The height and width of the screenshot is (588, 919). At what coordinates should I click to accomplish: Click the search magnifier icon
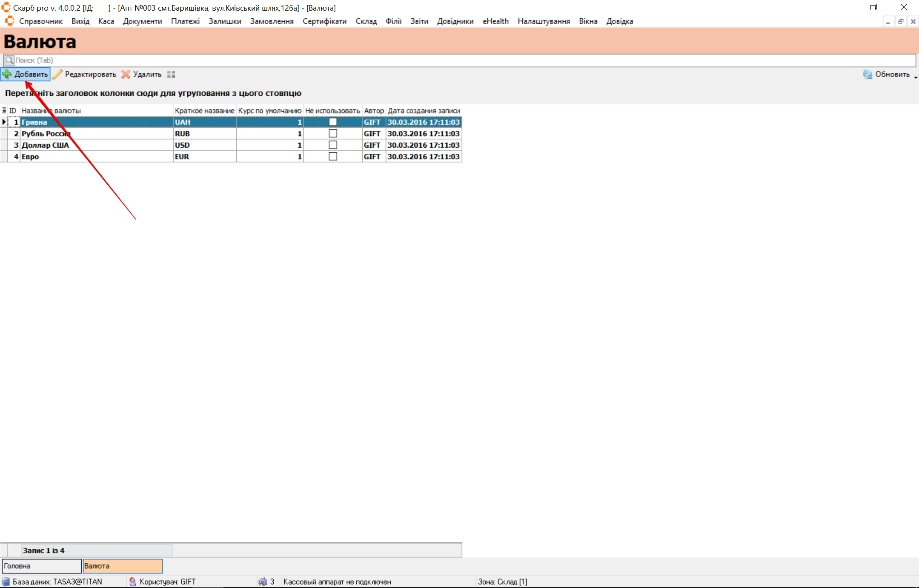click(x=9, y=60)
